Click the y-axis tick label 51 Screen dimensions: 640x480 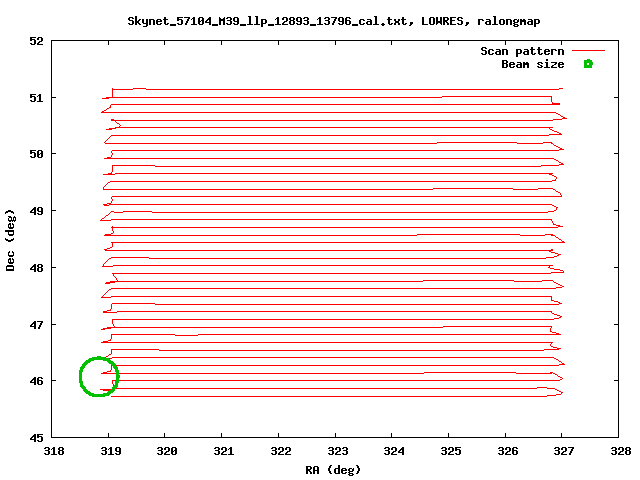pyautogui.click(x=36, y=98)
